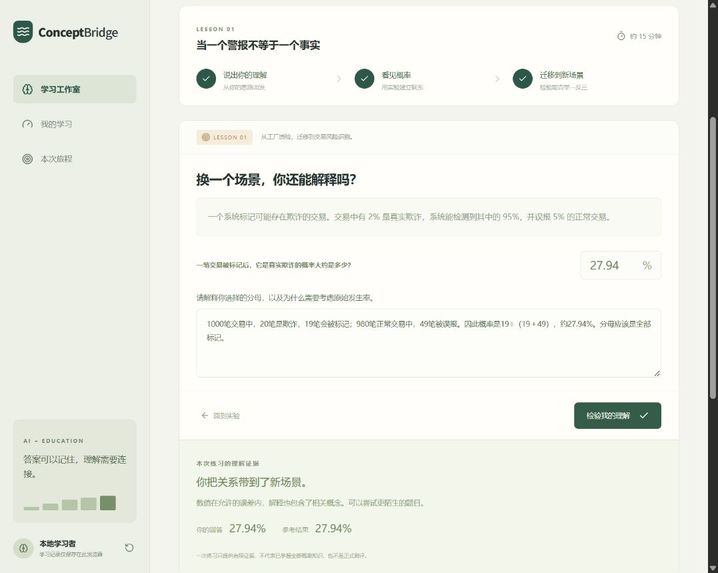
Task: Select the 迁移到新场景 step label
Action: tap(561, 75)
